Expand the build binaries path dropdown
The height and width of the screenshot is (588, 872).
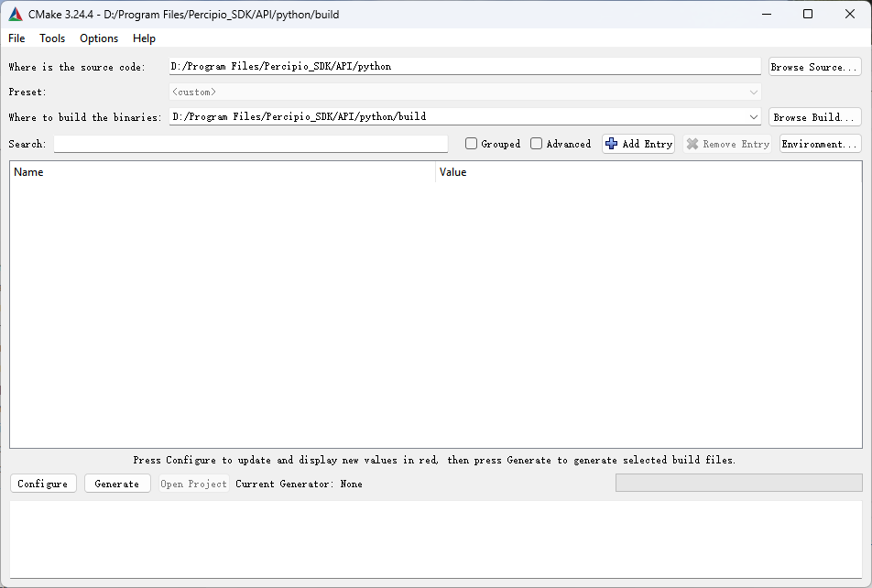754,117
